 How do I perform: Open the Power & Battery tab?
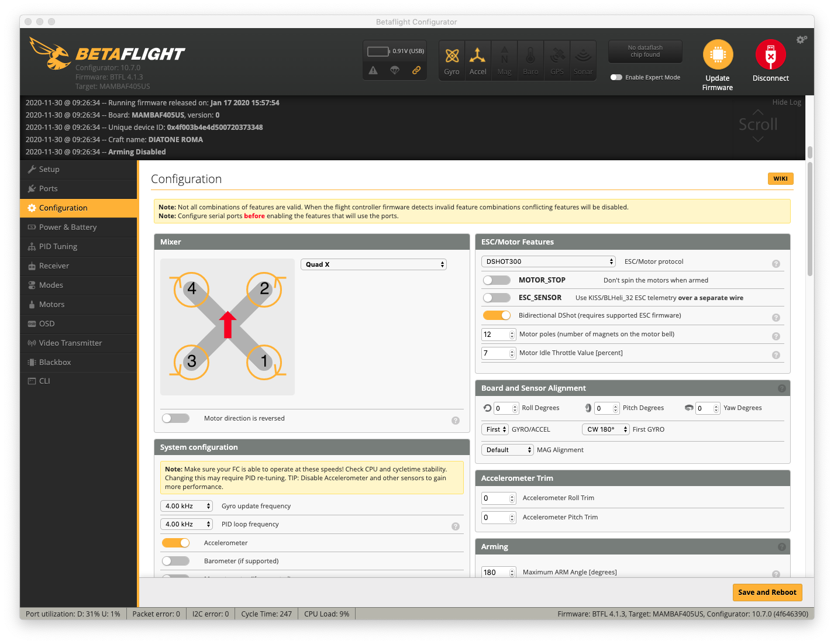coord(78,227)
